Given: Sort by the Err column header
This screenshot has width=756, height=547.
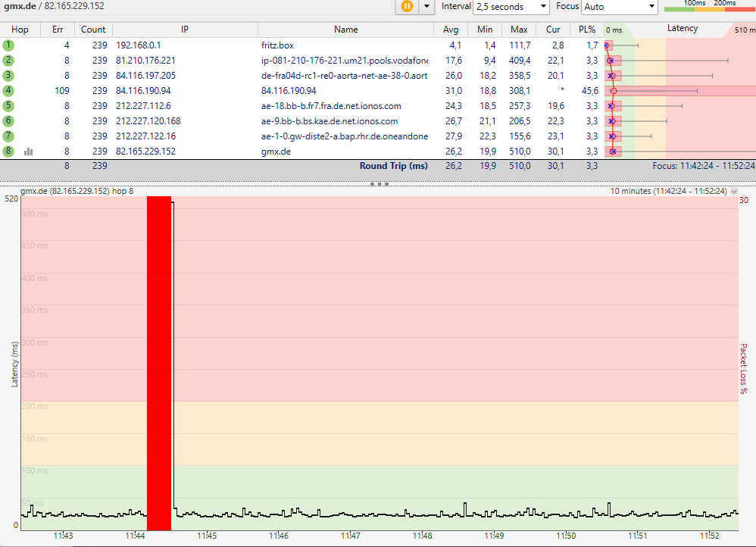Looking at the screenshot, I should (58, 30).
